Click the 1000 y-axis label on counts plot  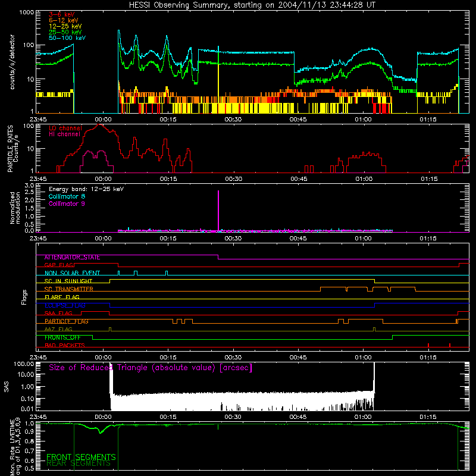[27, 12]
